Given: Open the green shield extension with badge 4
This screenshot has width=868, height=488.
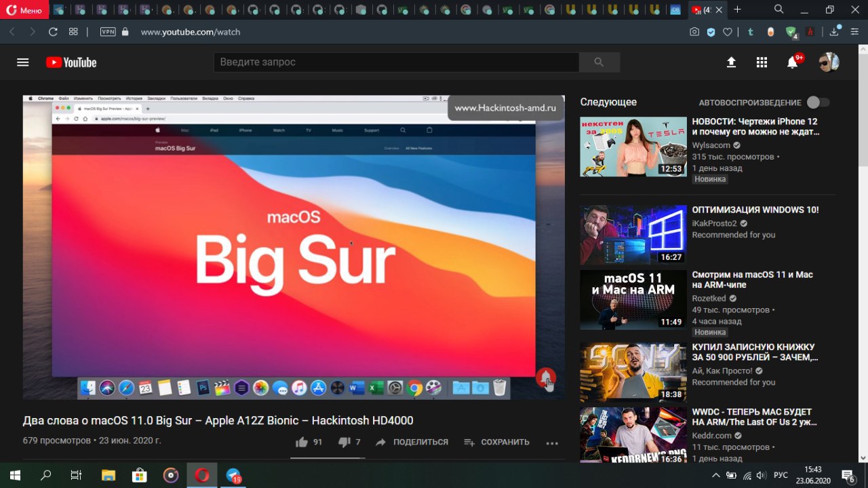Looking at the screenshot, I should coord(791,32).
